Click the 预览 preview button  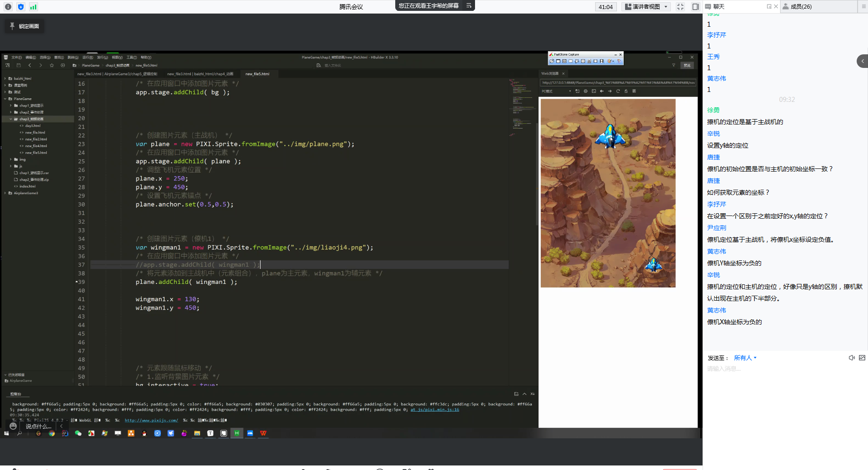(687, 65)
